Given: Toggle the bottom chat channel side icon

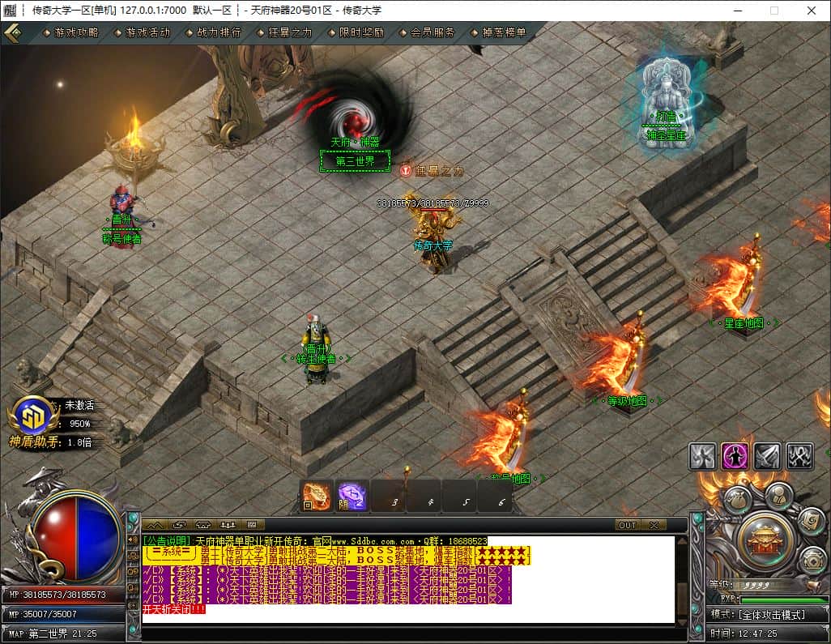Looking at the screenshot, I should (133, 603).
